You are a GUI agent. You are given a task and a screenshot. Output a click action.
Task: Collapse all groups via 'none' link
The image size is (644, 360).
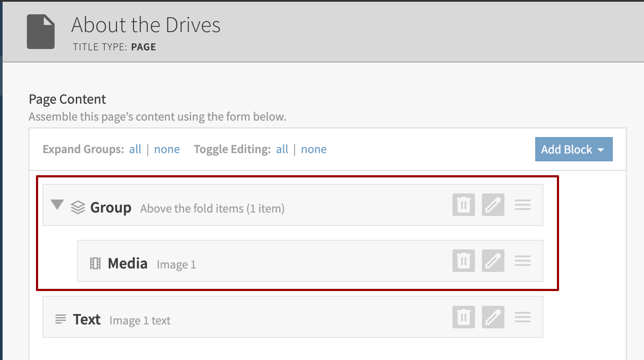[167, 149]
